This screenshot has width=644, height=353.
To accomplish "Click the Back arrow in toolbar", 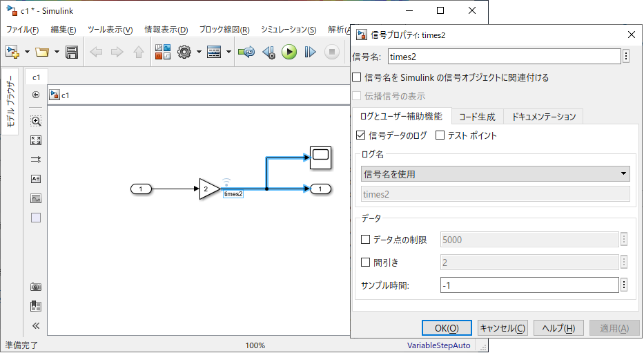I will click(96, 52).
